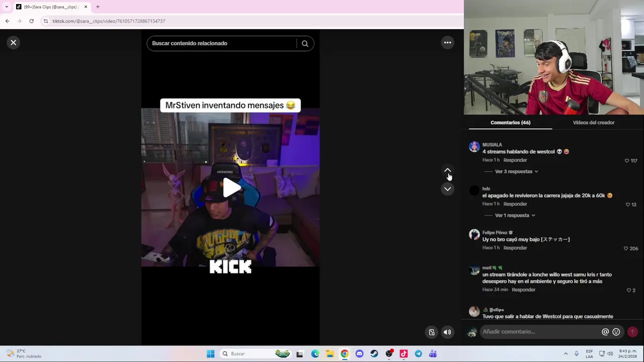Screen dimensions: 644x362
Task: Open Discord from the taskbar
Action: tap(359, 354)
